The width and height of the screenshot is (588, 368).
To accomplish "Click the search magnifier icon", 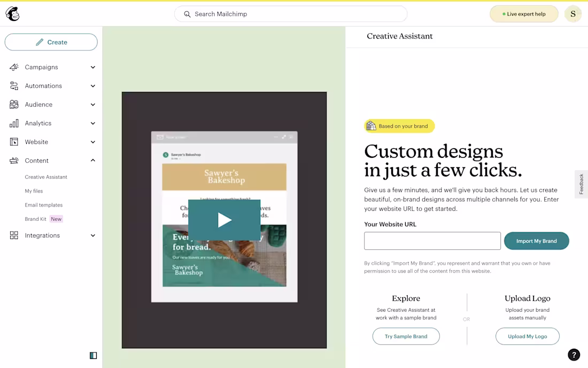I will tap(187, 14).
